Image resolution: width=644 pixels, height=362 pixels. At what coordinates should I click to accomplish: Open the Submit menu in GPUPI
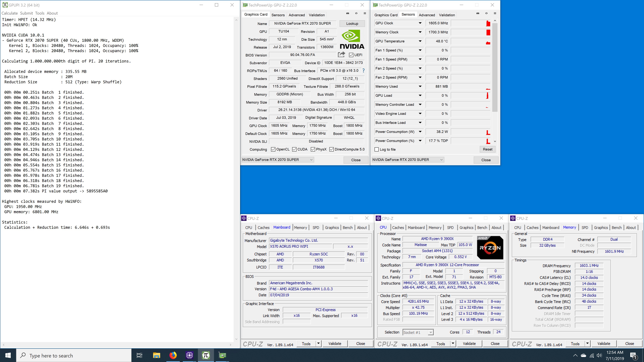click(x=26, y=13)
